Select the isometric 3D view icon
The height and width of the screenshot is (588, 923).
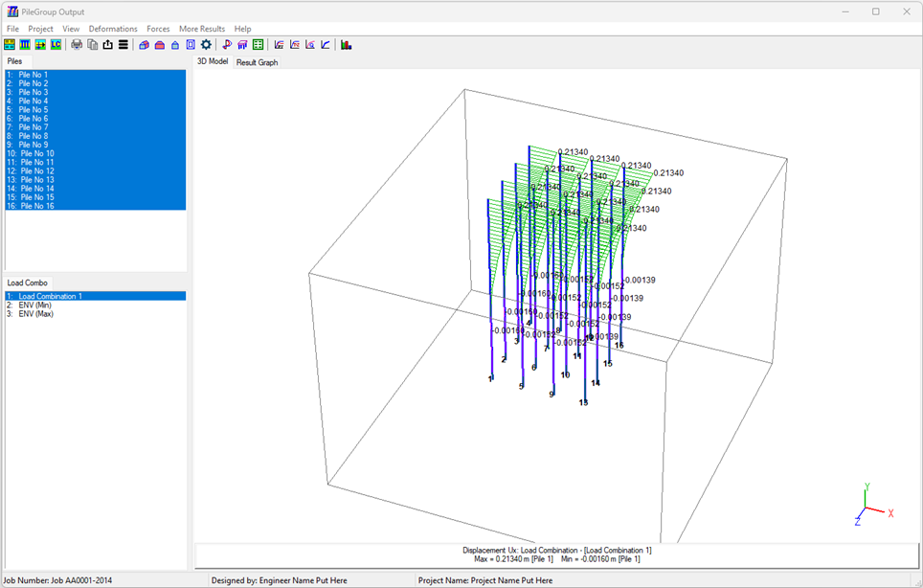click(x=145, y=45)
